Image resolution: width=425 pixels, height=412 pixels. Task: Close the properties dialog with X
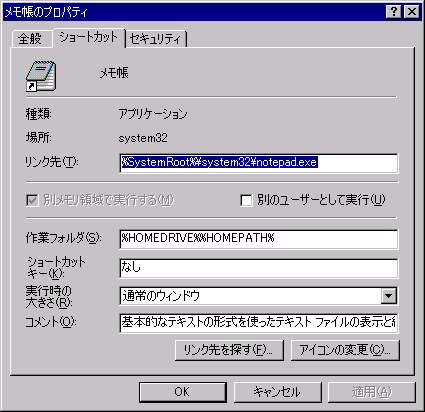[412, 12]
